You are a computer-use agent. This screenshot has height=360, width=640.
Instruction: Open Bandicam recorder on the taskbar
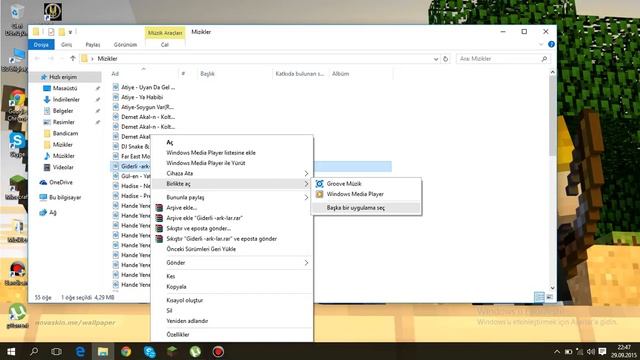click(x=218, y=351)
